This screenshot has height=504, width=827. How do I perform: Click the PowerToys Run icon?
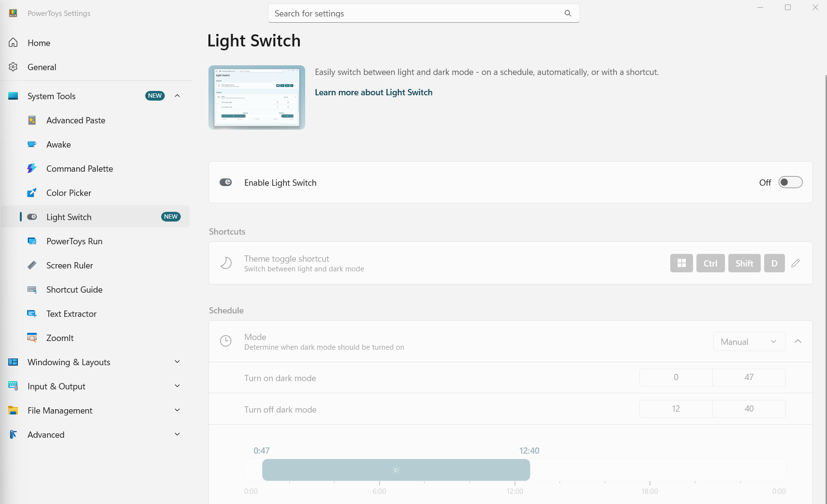pos(32,241)
